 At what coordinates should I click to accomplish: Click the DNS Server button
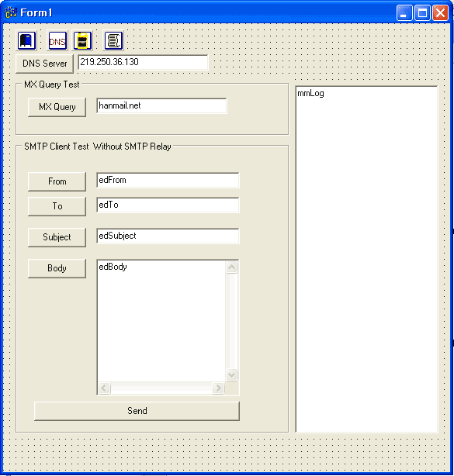pos(45,64)
